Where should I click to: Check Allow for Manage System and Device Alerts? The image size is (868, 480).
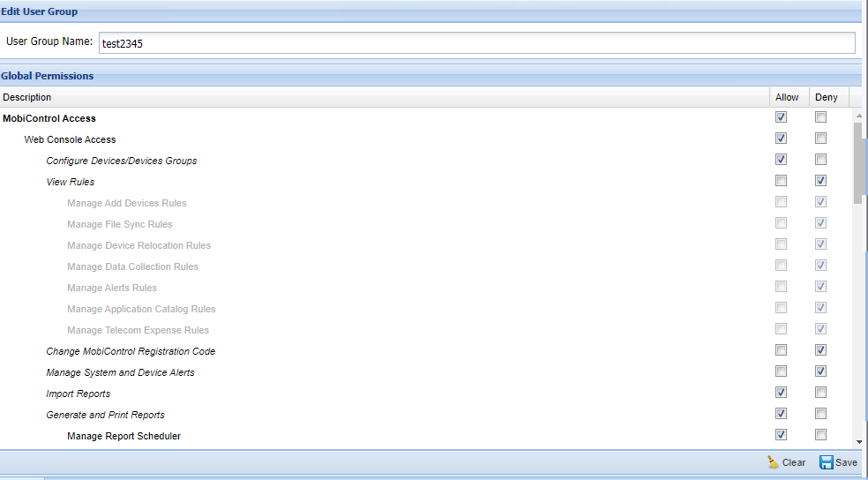pos(781,371)
